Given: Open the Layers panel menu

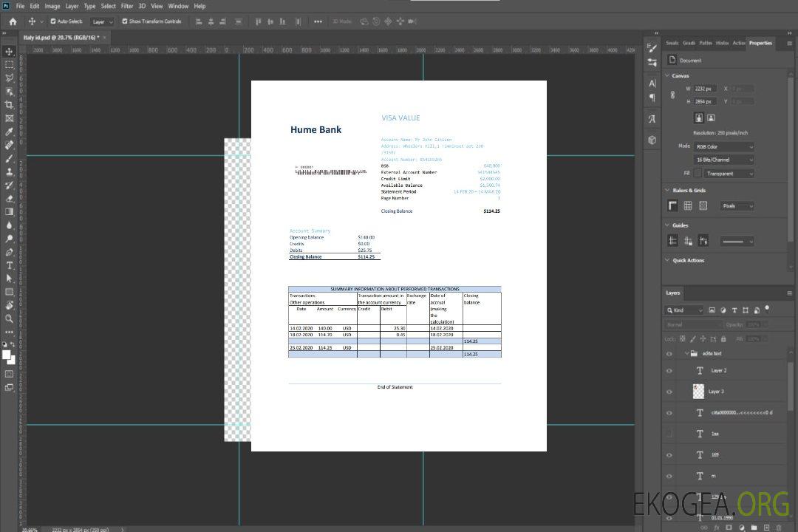Looking at the screenshot, I should 789,293.
